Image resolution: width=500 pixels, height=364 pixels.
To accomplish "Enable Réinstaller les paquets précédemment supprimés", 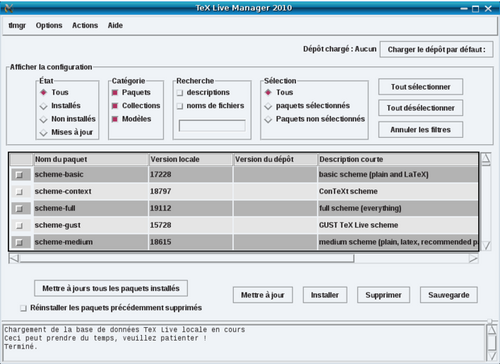I will coord(23,308).
